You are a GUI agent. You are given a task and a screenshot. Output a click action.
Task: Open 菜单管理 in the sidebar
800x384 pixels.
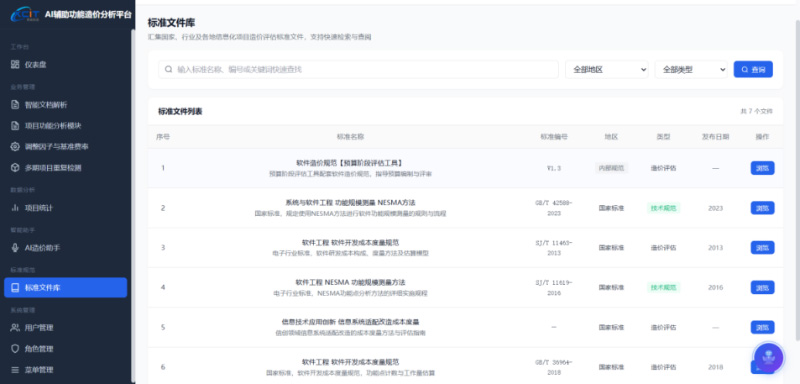click(x=65, y=370)
